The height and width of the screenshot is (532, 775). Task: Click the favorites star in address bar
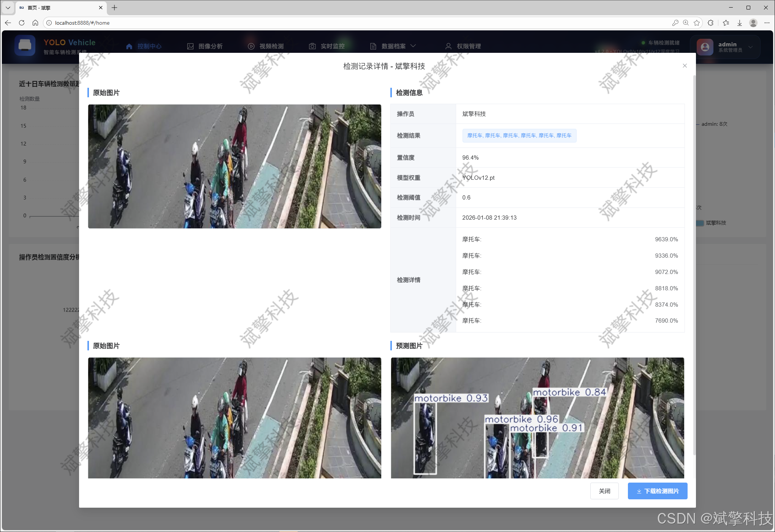(x=697, y=23)
